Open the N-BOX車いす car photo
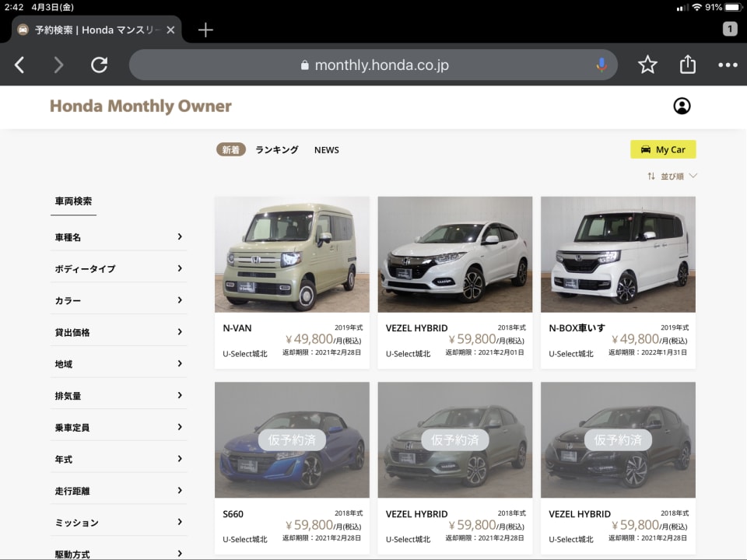The height and width of the screenshot is (560, 747). (x=618, y=254)
